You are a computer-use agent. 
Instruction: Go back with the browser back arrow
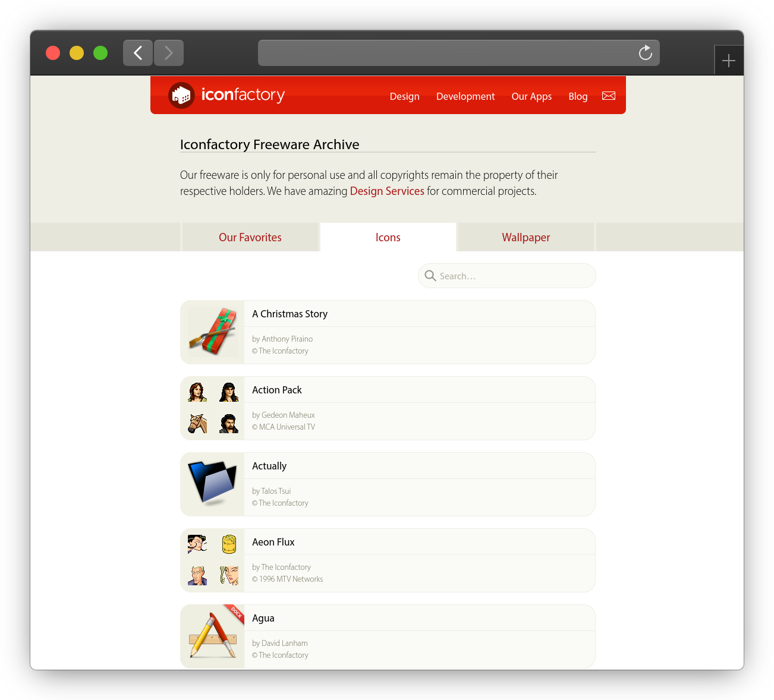138,53
